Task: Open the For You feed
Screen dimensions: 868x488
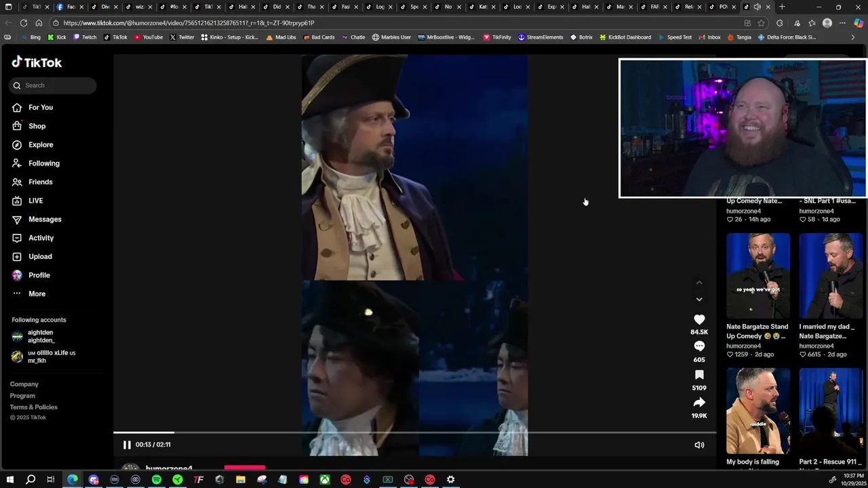Action: (41, 107)
